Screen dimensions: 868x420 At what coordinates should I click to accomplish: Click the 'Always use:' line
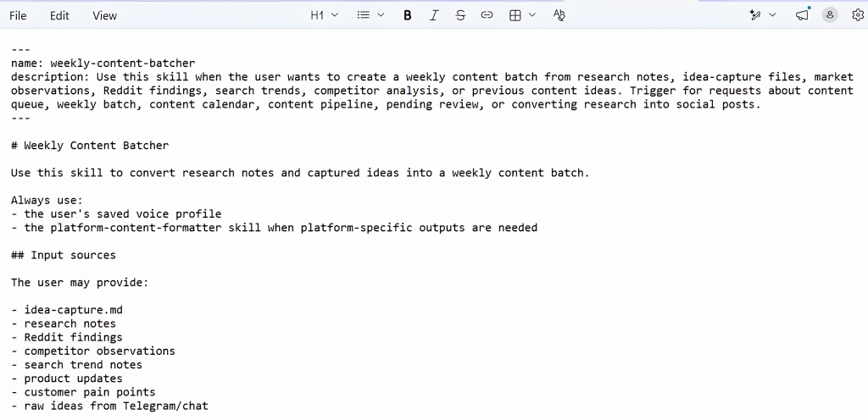coord(47,201)
